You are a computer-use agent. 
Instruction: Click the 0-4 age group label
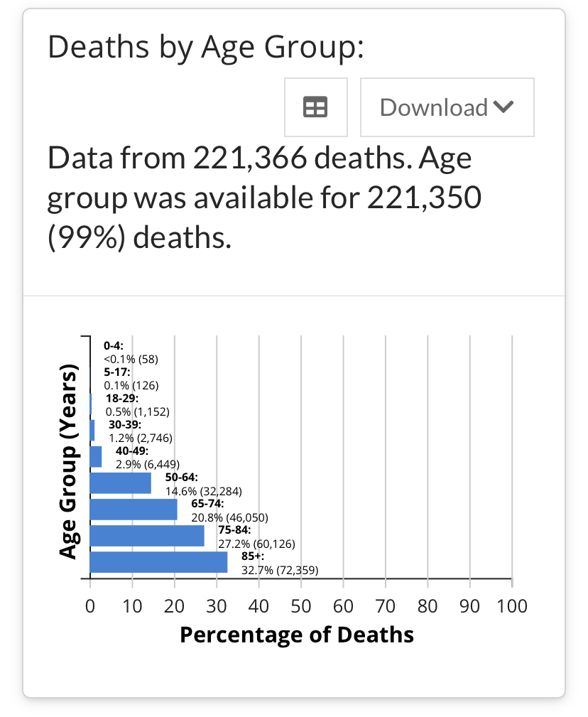coord(114,345)
